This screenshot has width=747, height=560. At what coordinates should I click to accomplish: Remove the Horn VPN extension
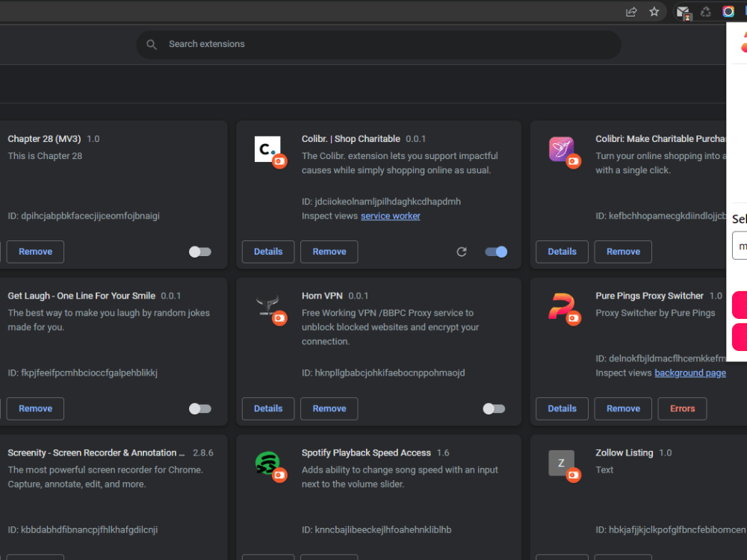329,408
